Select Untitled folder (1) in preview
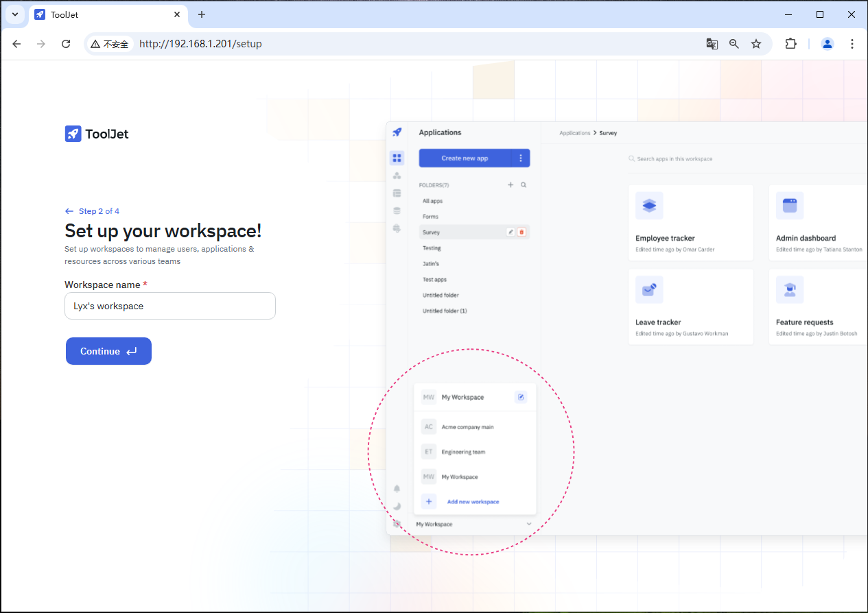Viewport: 868px width, 613px height. coord(445,311)
